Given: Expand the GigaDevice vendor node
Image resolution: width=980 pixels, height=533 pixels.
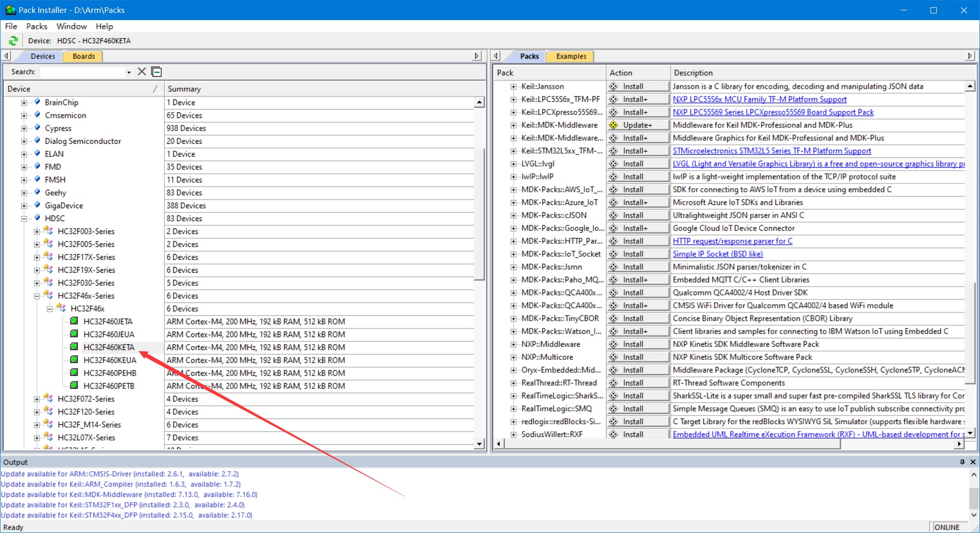Looking at the screenshot, I should coord(24,206).
